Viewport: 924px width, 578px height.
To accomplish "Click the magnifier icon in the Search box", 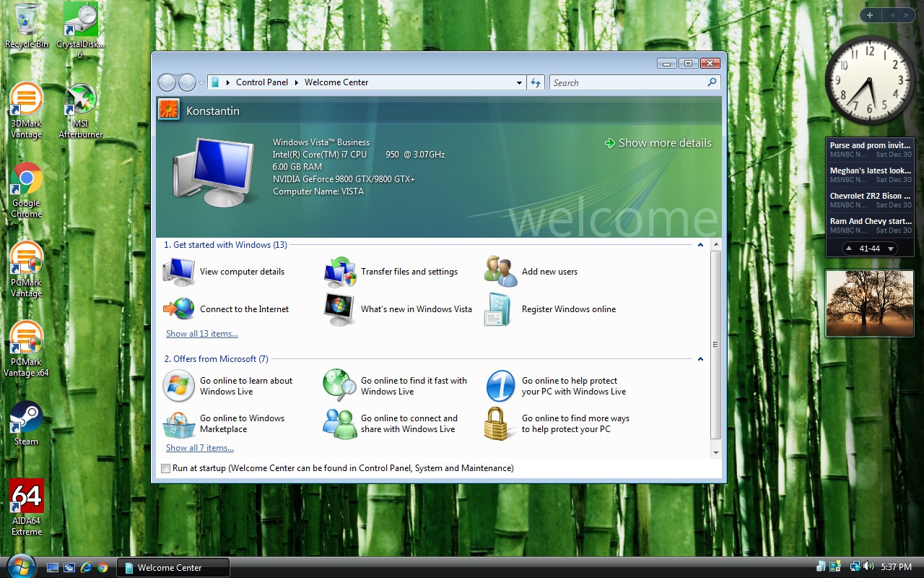I will (x=712, y=82).
